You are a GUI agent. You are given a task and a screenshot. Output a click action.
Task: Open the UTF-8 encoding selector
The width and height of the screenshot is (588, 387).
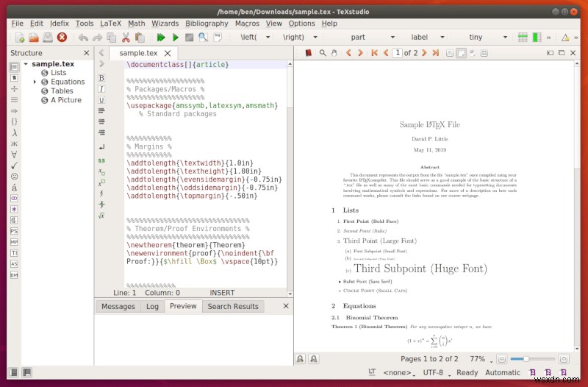coord(435,373)
